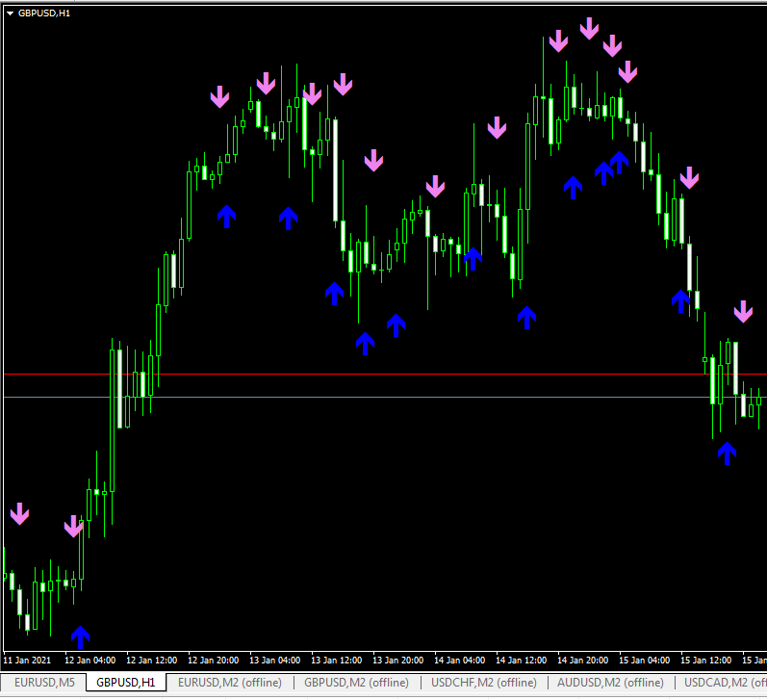Open the USDCAD,M2 offline chart tab

point(725,683)
